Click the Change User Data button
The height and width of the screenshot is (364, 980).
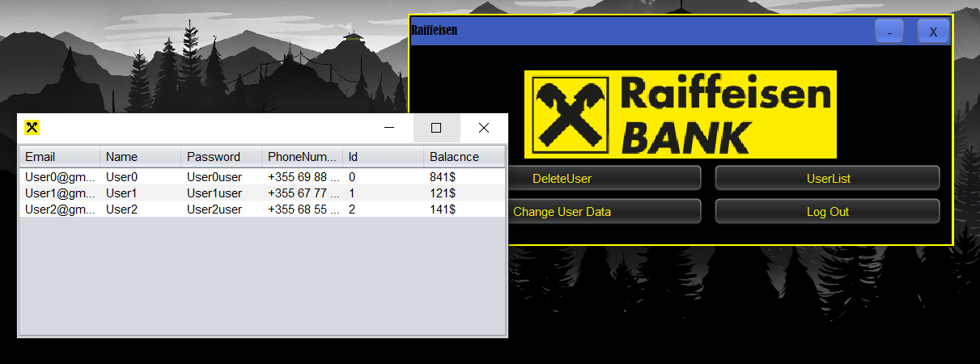tap(603, 211)
